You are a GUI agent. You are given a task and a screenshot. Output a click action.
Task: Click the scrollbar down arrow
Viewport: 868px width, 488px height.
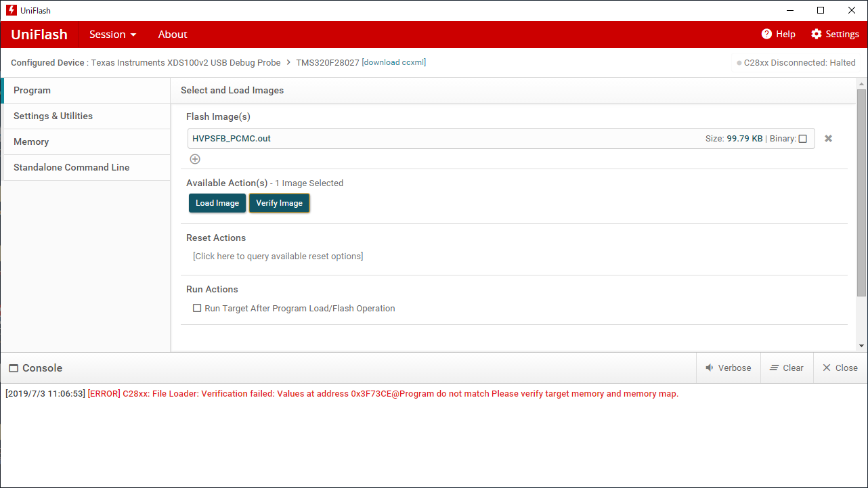pyautogui.click(x=861, y=346)
